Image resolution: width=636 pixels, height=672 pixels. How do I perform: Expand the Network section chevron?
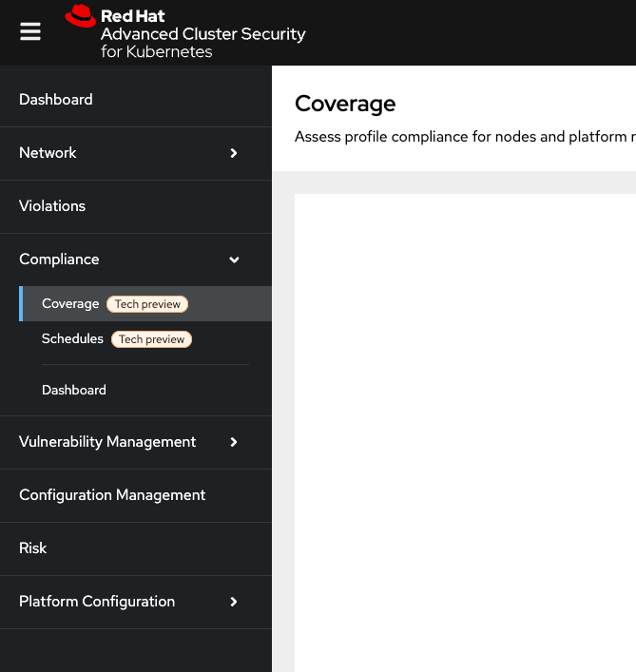click(x=234, y=153)
